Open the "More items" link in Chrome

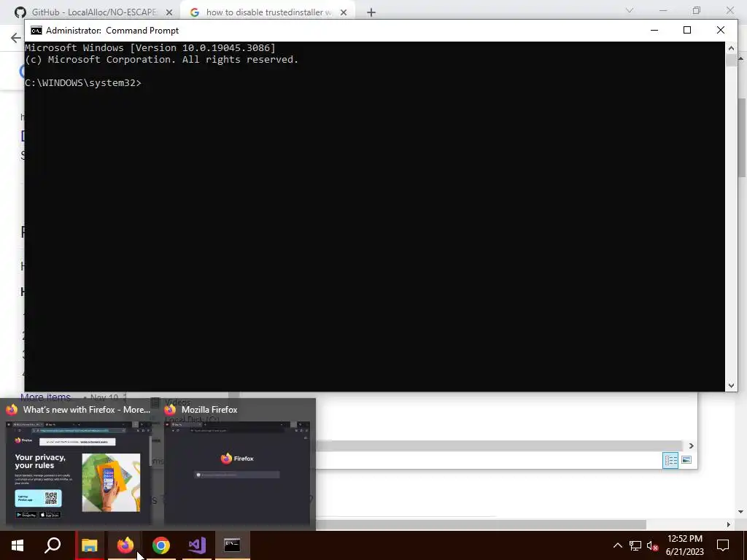45,397
